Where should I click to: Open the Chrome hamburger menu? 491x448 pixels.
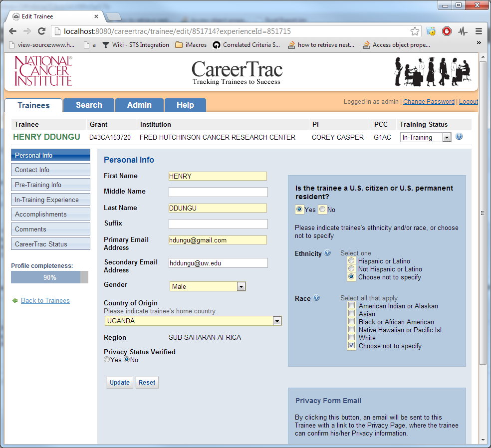point(479,31)
